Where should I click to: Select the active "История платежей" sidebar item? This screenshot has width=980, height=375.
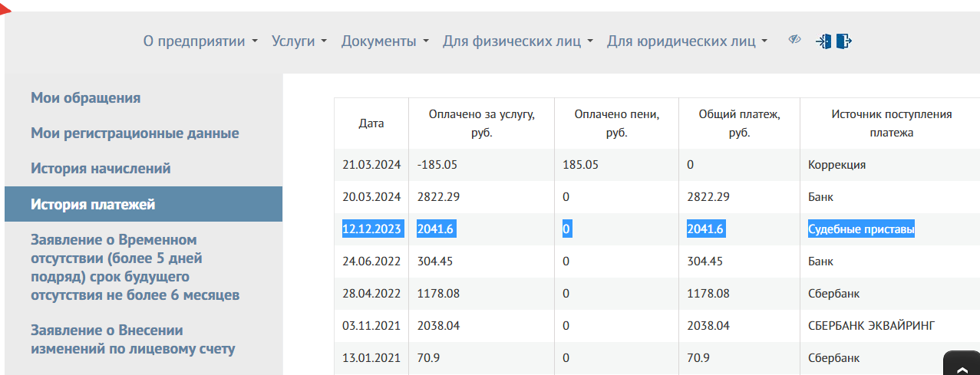pos(93,204)
